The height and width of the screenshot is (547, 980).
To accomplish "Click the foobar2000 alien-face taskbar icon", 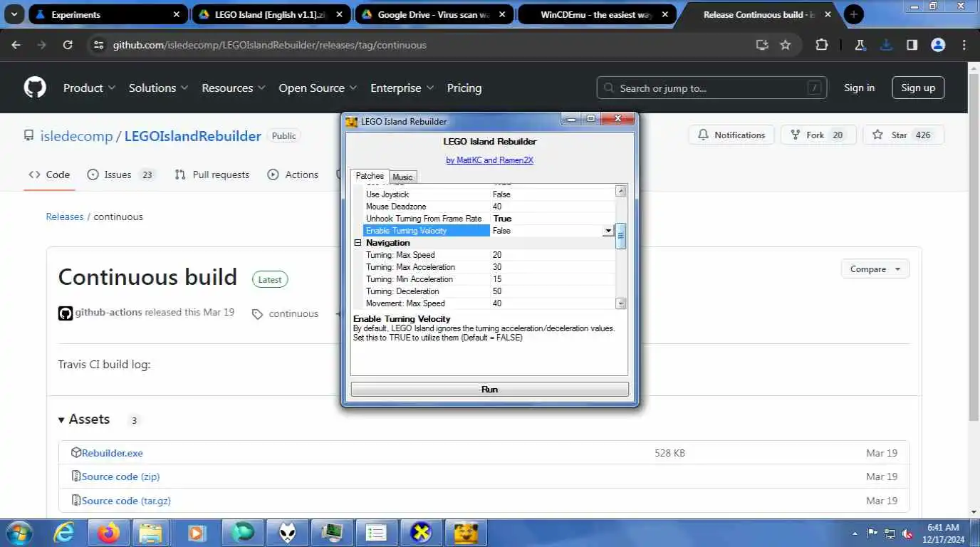I will pyautogui.click(x=287, y=533).
